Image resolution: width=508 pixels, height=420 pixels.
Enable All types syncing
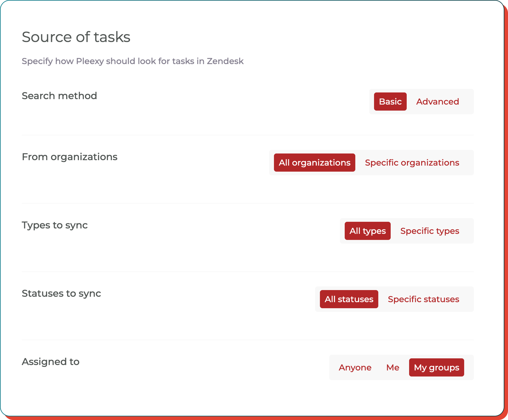367,231
